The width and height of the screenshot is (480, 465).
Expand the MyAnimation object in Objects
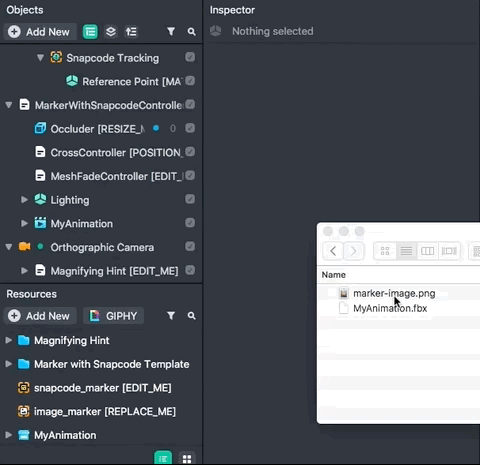pos(24,223)
